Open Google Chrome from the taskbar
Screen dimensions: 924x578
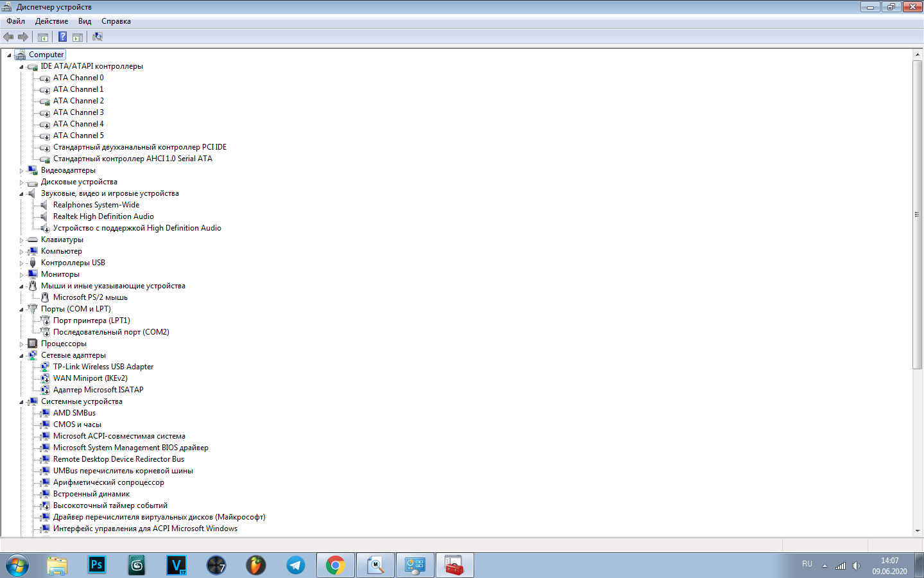tap(335, 565)
